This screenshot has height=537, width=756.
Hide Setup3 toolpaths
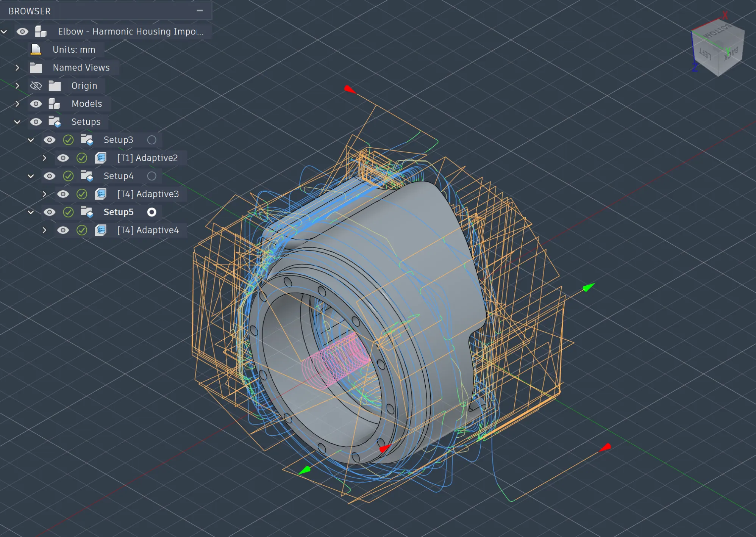pyautogui.click(x=49, y=140)
